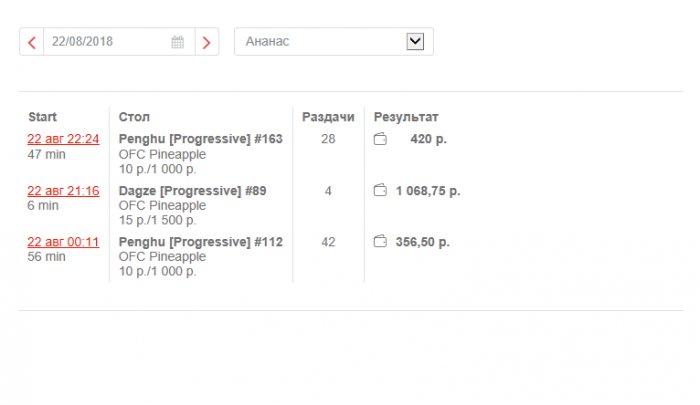Select the Dagze [Progressive] #89 table
The width and height of the screenshot is (700, 405).
pos(192,190)
